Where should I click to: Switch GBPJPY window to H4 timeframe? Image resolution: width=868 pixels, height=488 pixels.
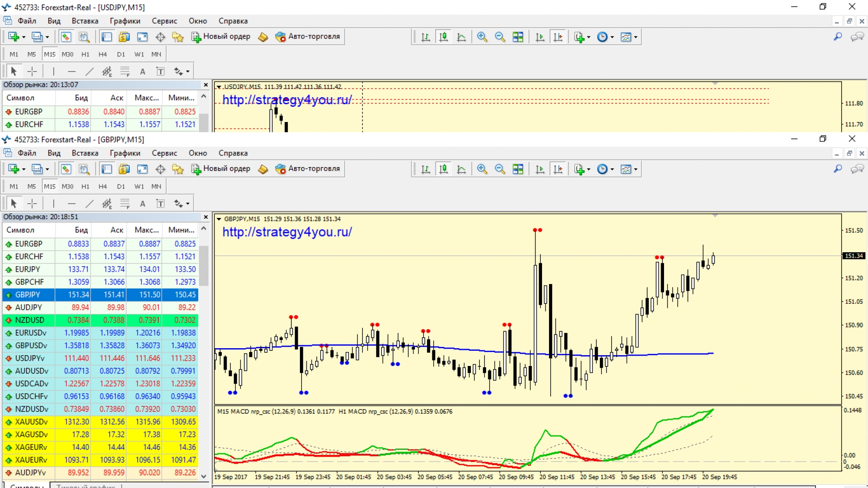(102, 186)
